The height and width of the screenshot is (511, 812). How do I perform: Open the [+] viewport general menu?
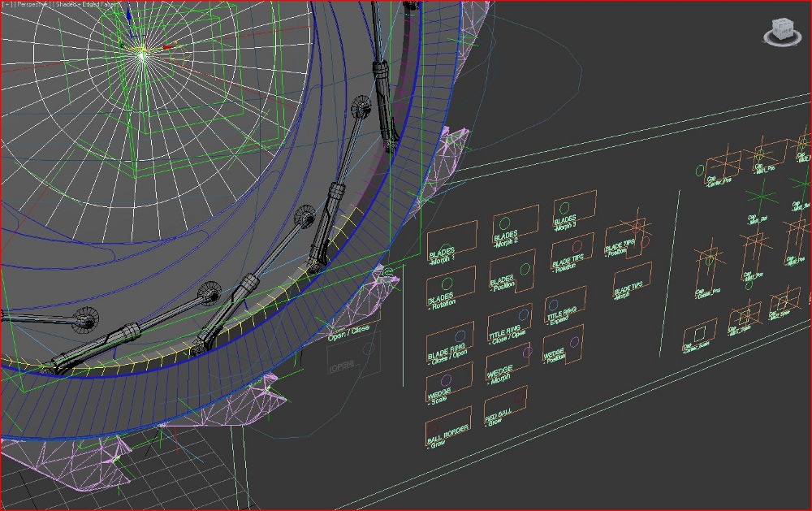(6, 5)
